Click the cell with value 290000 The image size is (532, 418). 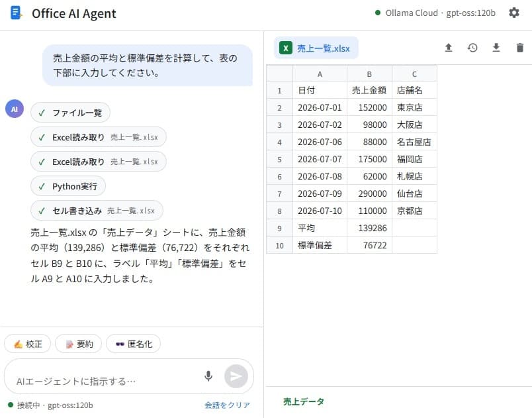369,194
